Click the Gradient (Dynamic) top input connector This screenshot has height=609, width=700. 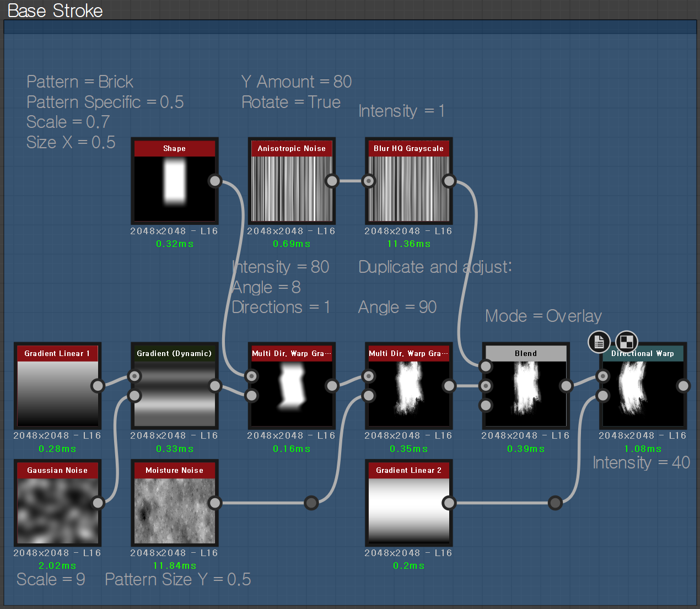(x=134, y=376)
